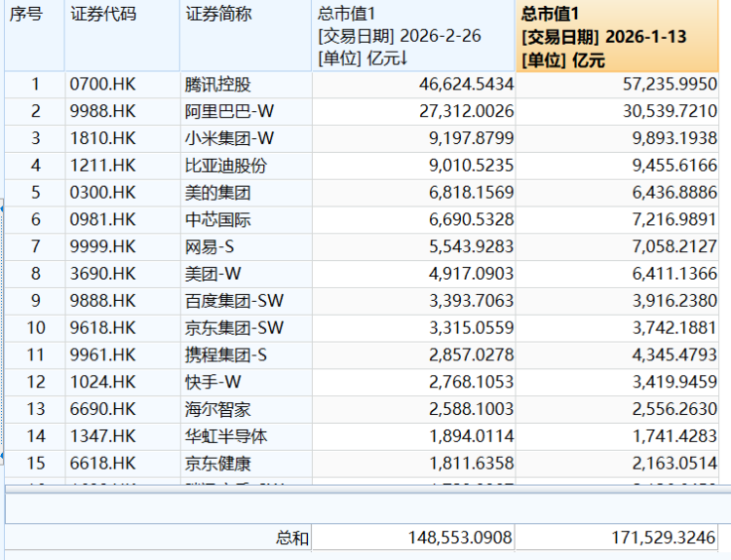Click the 证券代码 column header
731x560 pixels.
pos(103,14)
